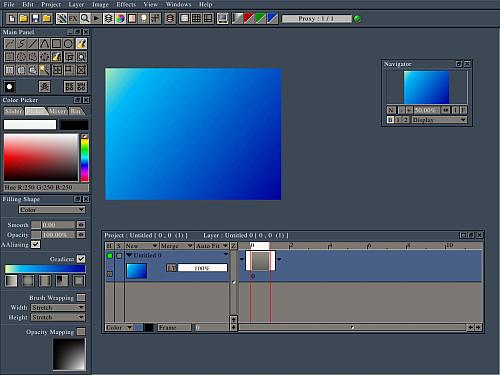Click the layer 100% opacity field
The width and height of the screenshot is (500, 375).
[202, 268]
